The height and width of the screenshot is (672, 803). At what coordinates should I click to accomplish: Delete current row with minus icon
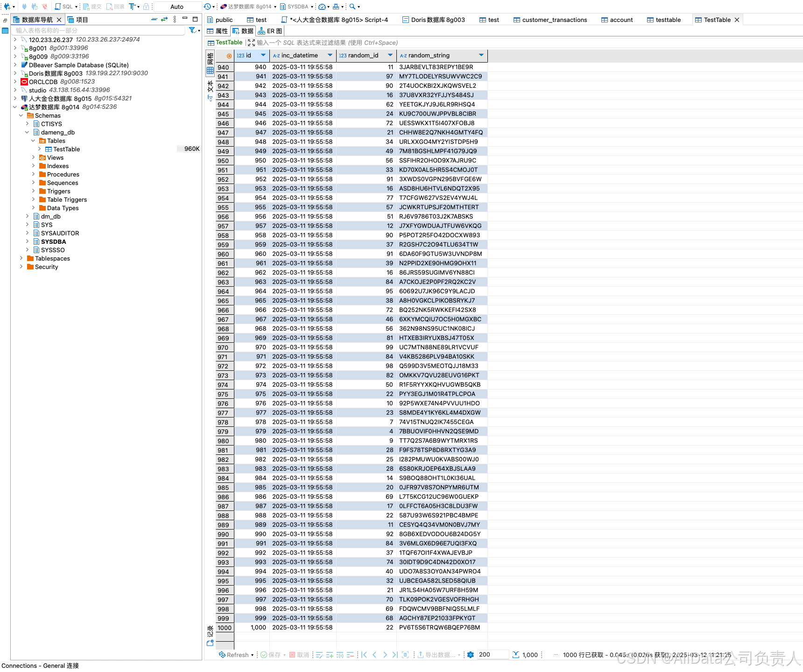(350, 655)
